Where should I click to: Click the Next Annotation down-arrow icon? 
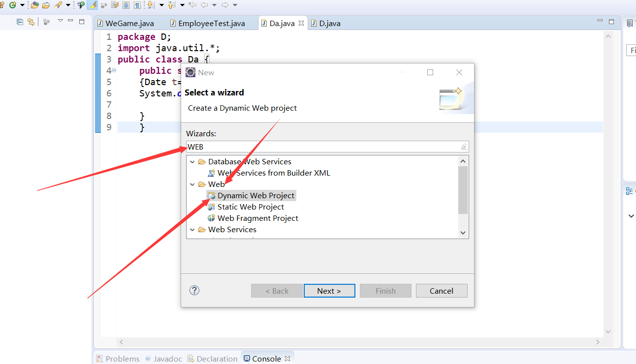[x=151, y=5]
